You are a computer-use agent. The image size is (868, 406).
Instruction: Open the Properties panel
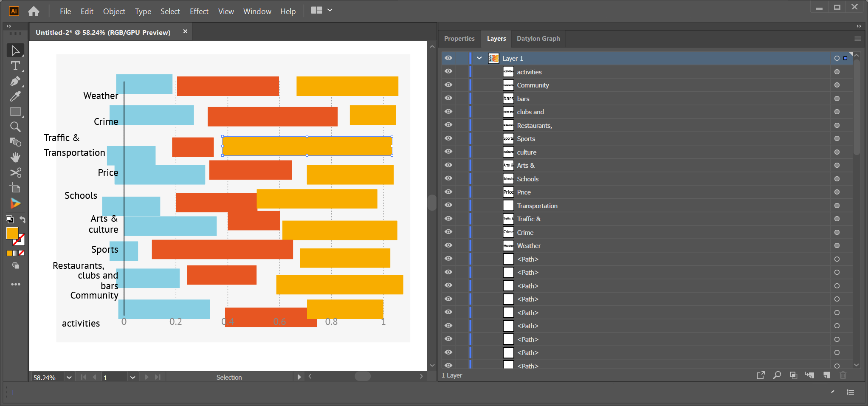(459, 39)
